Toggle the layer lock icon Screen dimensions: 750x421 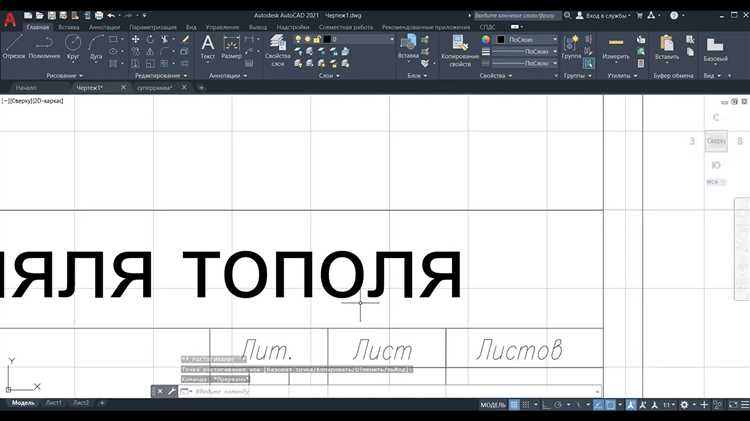316,39
